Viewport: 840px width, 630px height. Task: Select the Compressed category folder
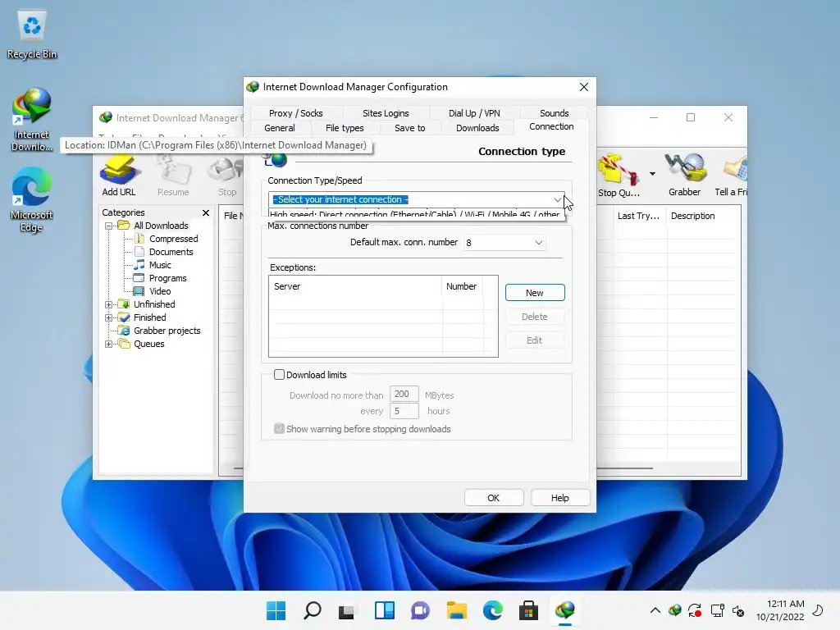(173, 239)
